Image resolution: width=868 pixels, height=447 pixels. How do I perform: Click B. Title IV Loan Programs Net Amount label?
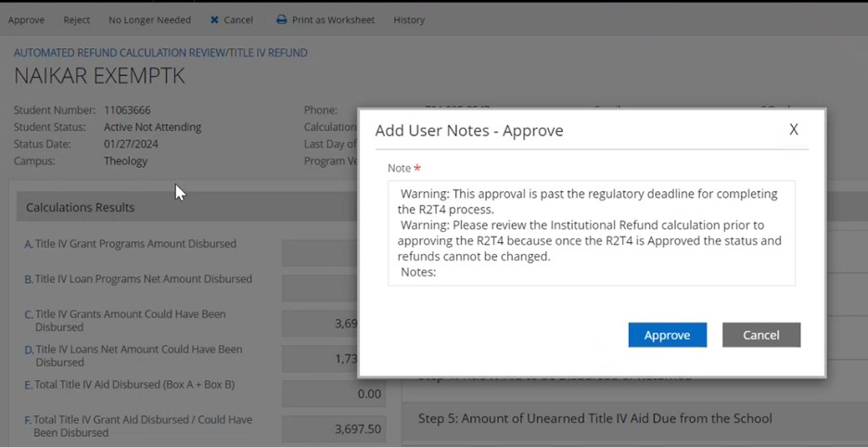point(138,279)
